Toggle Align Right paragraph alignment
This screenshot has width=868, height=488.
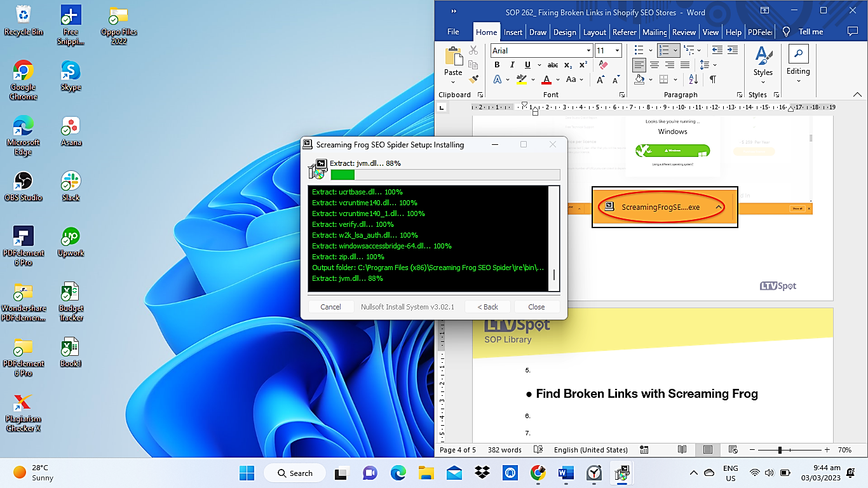pos(670,65)
